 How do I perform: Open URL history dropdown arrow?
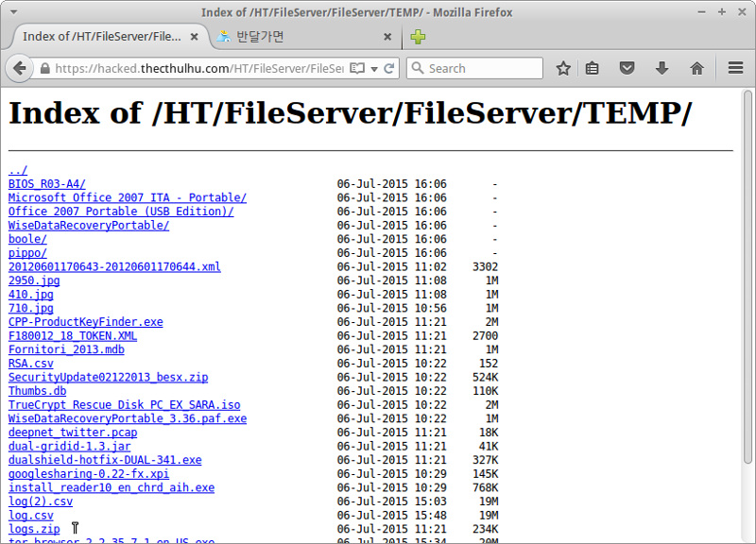pos(374,69)
